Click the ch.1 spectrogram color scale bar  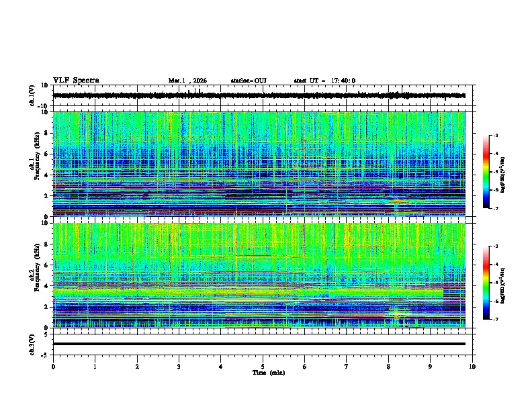[x=486, y=172]
